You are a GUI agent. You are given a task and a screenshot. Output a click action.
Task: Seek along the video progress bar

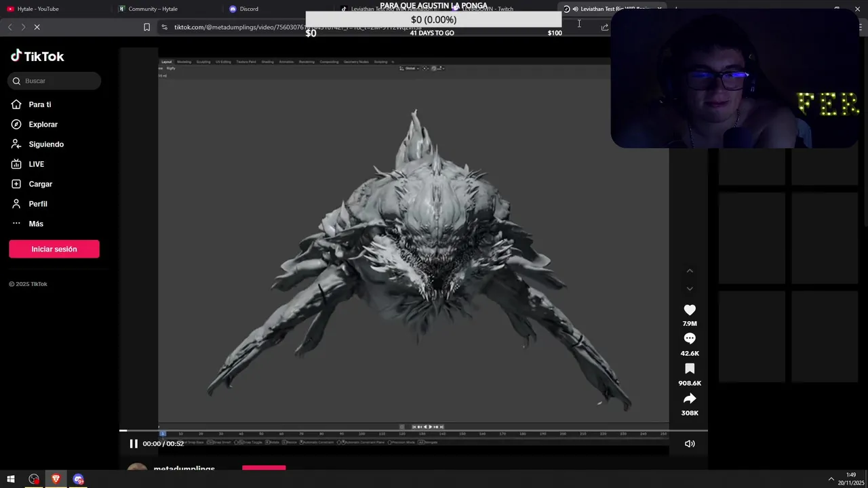click(x=414, y=430)
